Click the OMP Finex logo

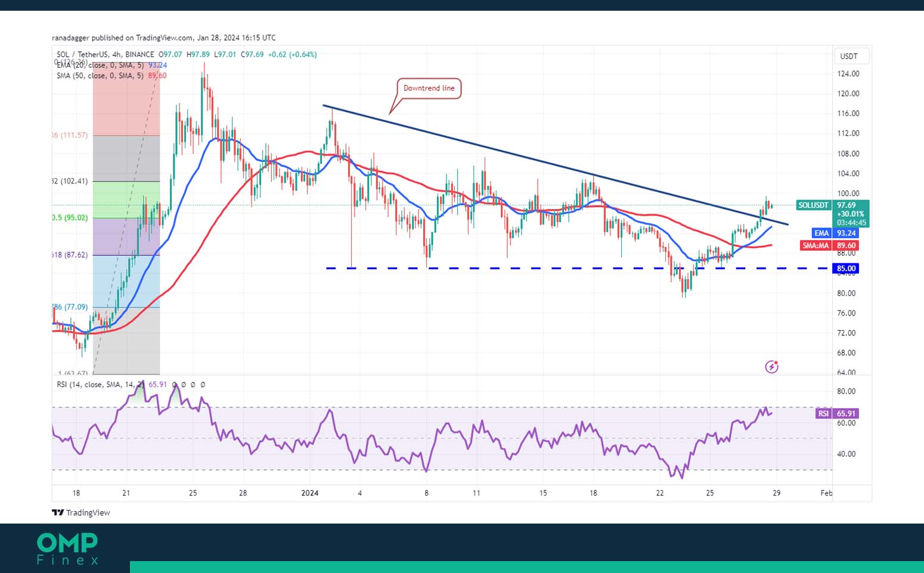tap(67, 549)
